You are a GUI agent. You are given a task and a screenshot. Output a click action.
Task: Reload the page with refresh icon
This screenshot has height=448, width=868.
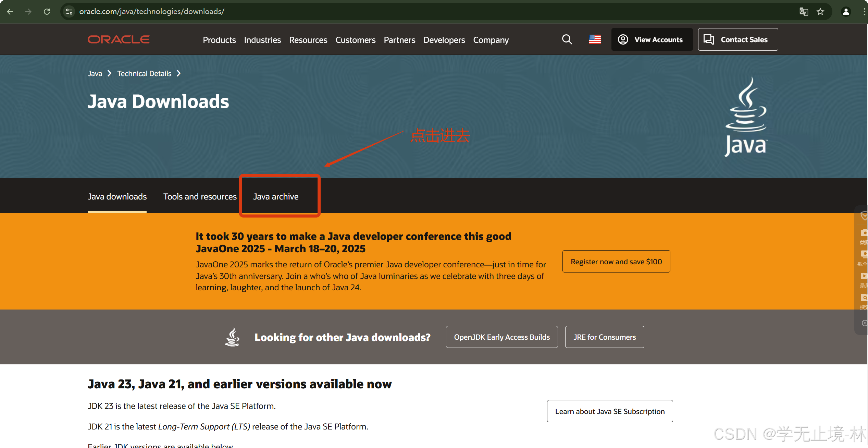point(47,12)
